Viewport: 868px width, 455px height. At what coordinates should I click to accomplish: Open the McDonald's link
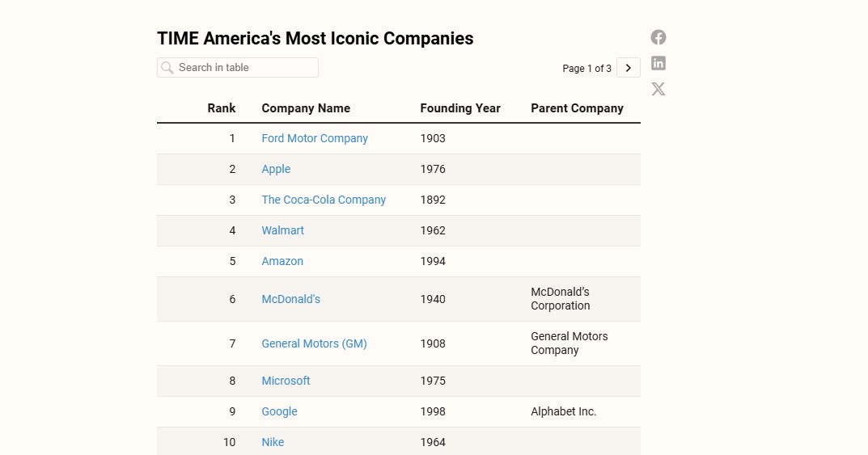291,299
